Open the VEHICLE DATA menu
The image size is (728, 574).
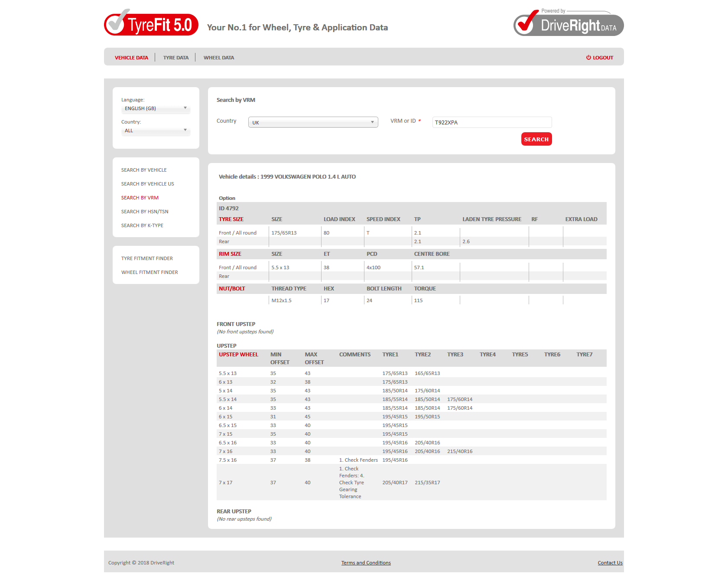[131, 57]
